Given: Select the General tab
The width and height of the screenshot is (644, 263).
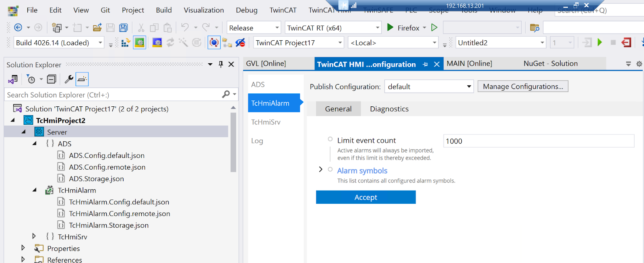Looking at the screenshot, I should [338, 109].
